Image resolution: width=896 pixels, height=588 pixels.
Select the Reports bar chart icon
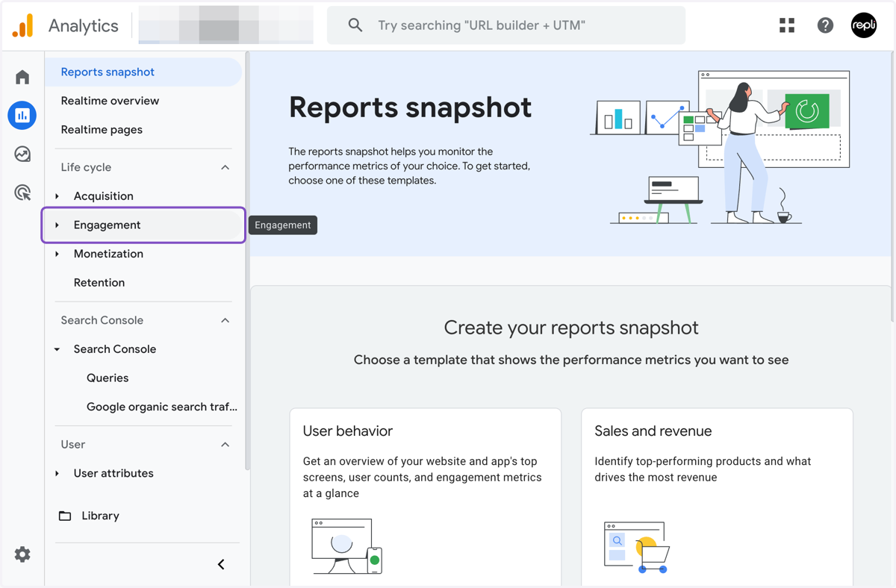pyautogui.click(x=22, y=116)
